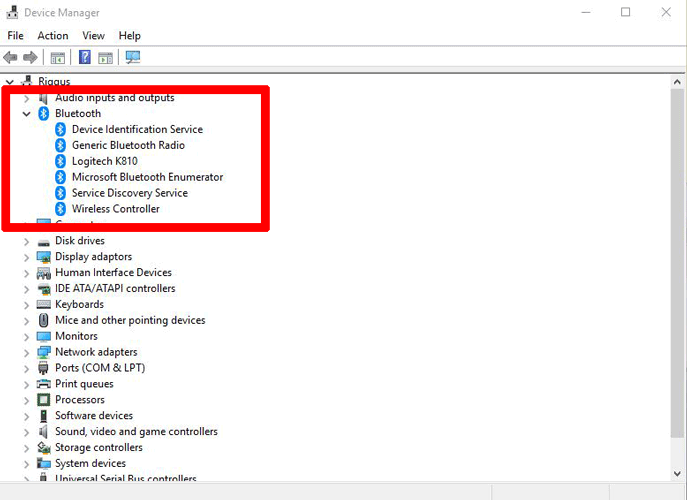Click the Audio inputs and outputs speaker icon

coord(43,98)
